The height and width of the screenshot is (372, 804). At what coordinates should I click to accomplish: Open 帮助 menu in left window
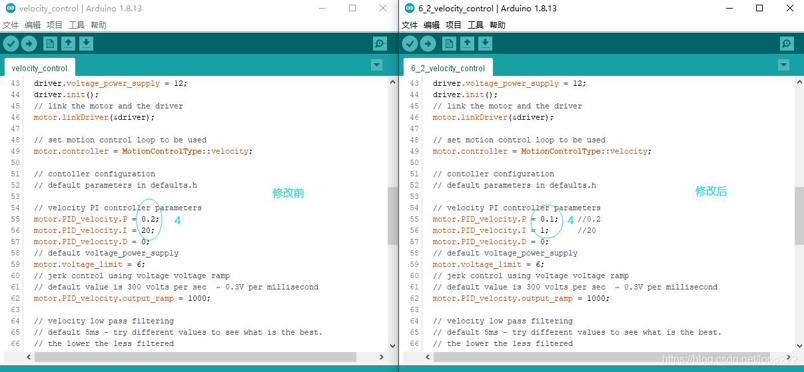click(98, 25)
